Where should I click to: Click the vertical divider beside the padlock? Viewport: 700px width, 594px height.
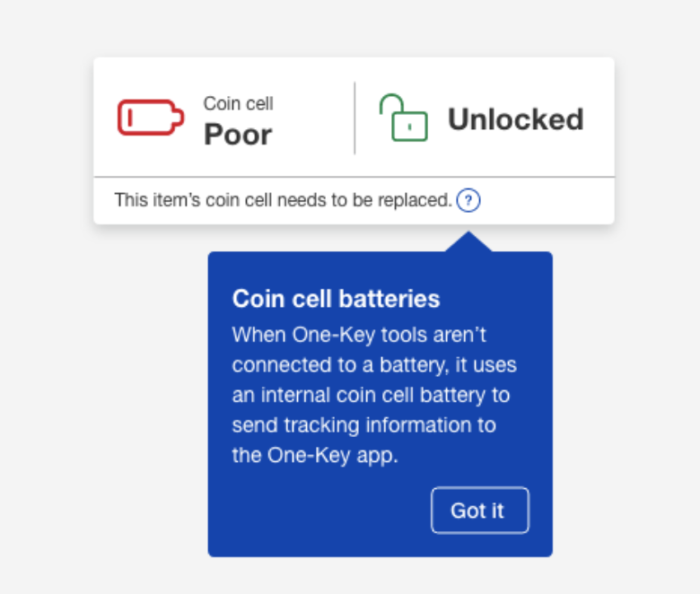(x=354, y=118)
